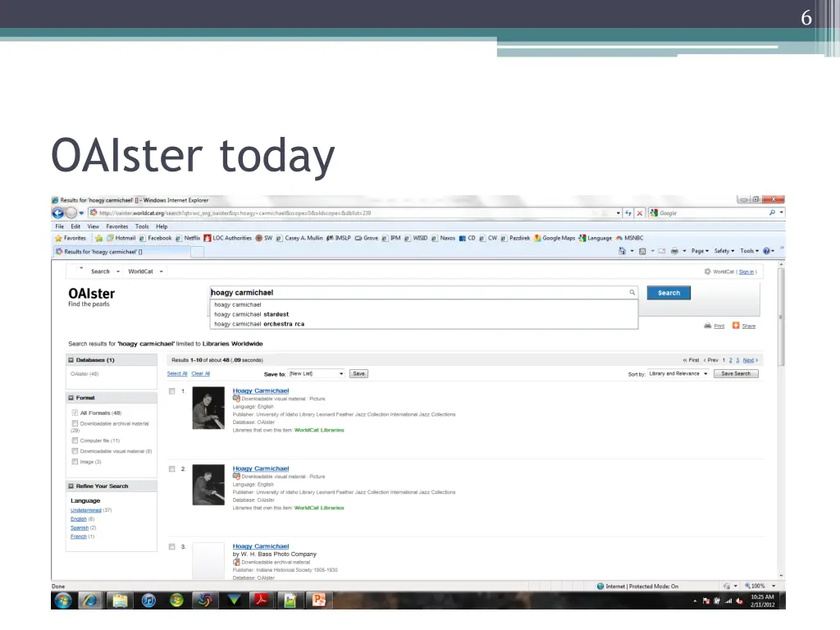Open Windows Start button
Image resolution: width=840 pixels, height=630 pixels.
pos(63,600)
